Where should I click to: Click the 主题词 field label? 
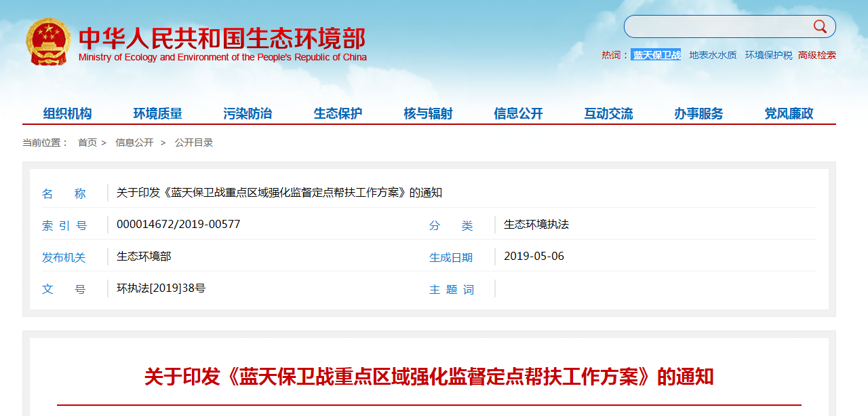[452, 290]
